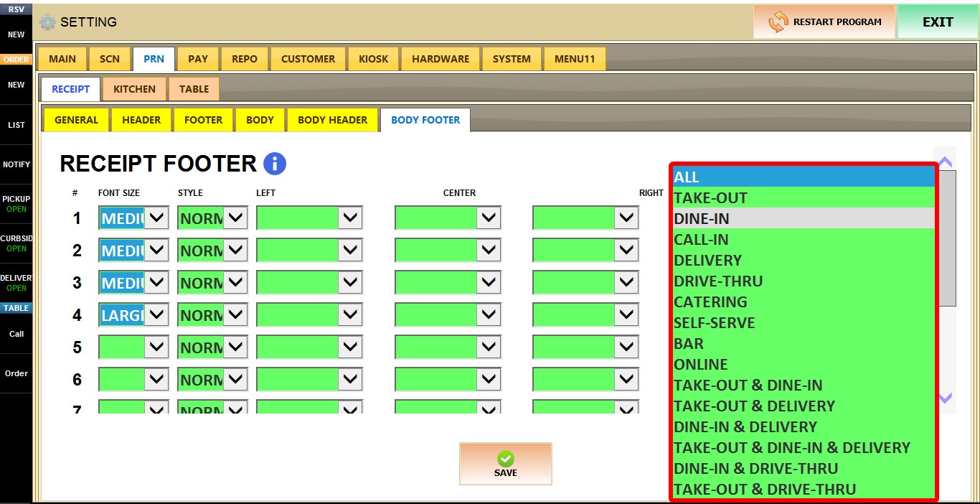Open row 5 CENTER field dropdown
The image size is (980, 504).
click(489, 347)
